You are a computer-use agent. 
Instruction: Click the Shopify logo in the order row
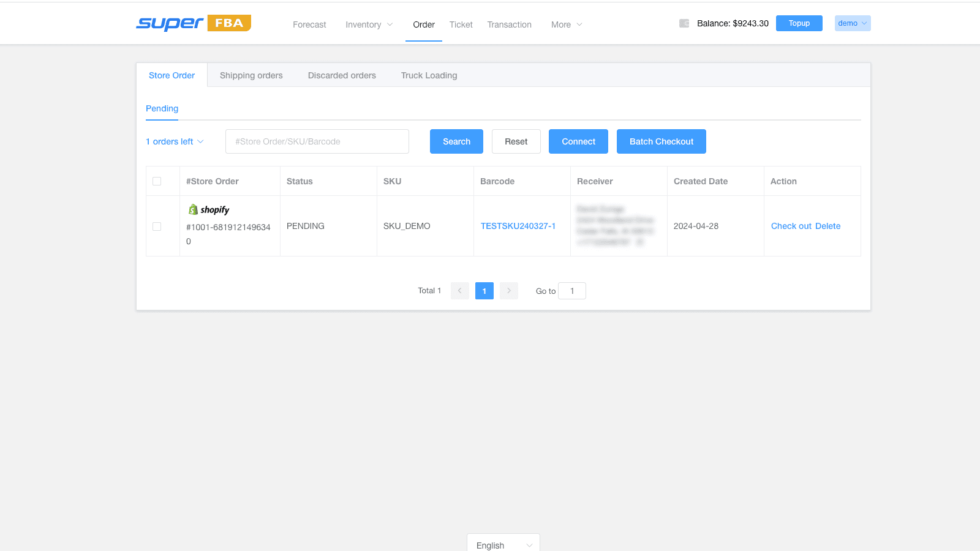209,209
